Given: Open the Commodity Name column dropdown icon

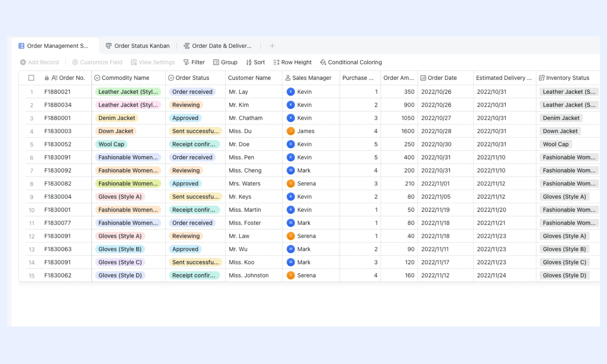Looking at the screenshot, I should click(97, 78).
